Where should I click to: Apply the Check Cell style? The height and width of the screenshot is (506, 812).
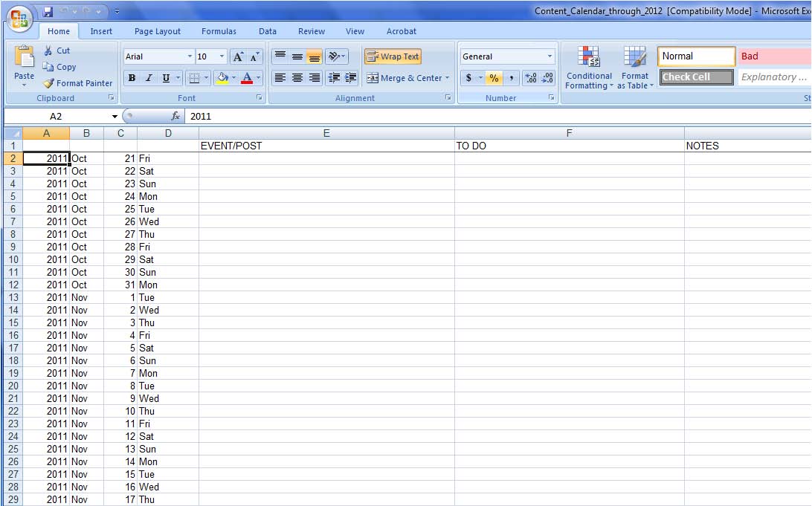(696, 77)
